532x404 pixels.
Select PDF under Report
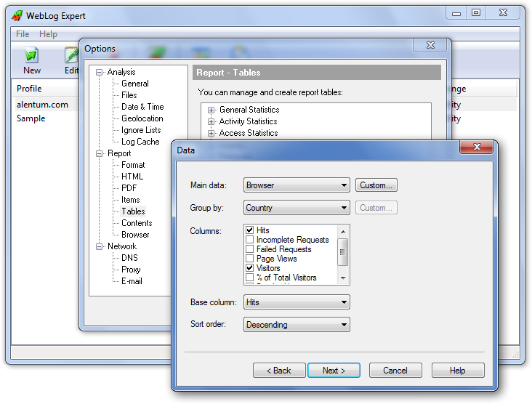129,188
